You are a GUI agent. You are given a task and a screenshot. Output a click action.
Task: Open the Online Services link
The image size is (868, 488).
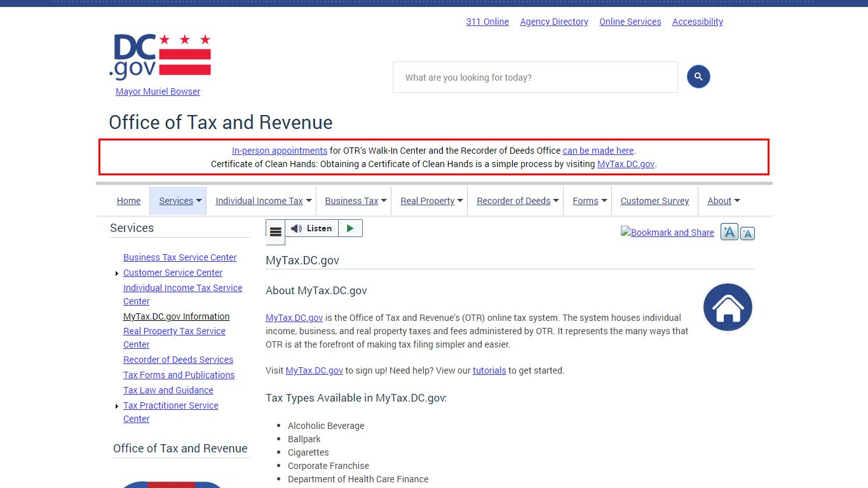coord(630,22)
